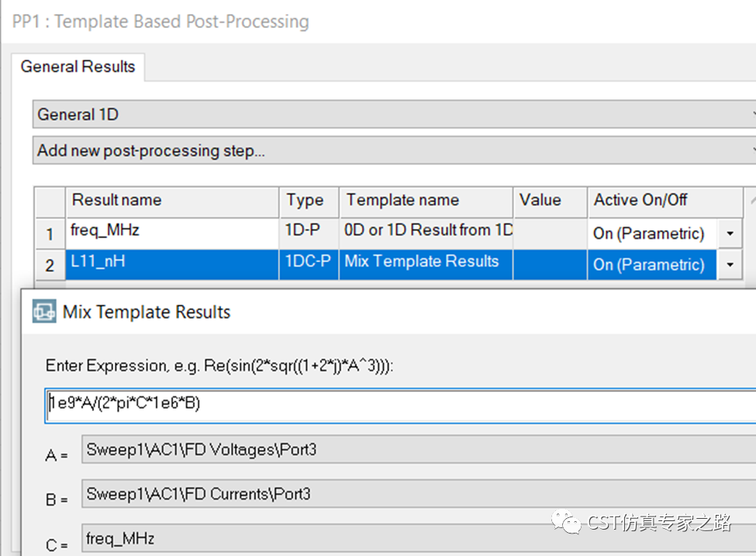Select the freq_MHz result name cell
This screenshot has width=756, height=556.
(172, 233)
